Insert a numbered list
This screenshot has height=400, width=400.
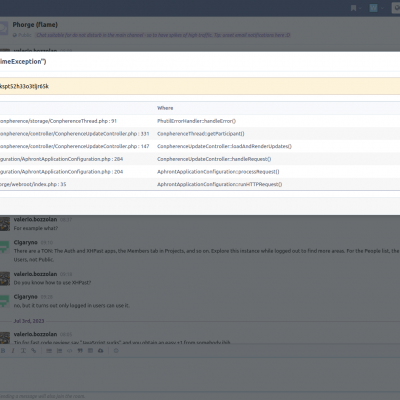59,351
